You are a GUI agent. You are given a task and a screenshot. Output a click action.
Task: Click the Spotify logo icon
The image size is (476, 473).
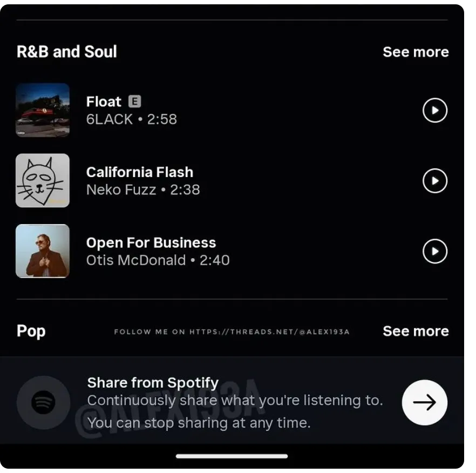tap(43, 403)
